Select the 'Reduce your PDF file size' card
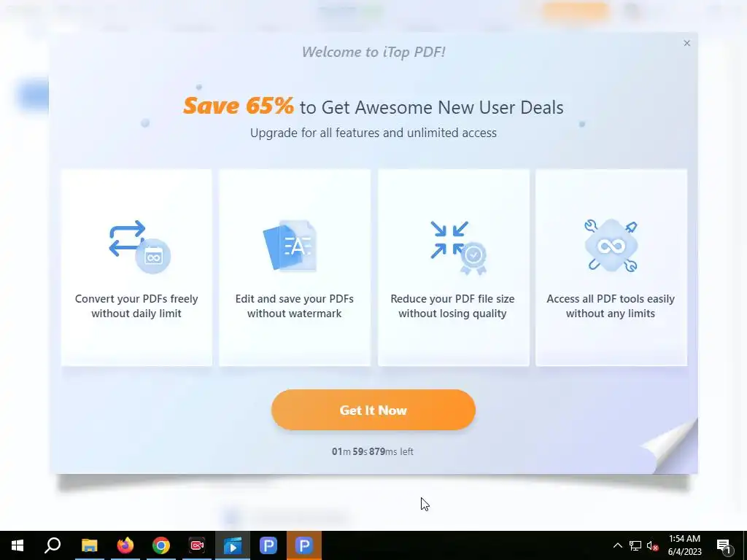Image resolution: width=747 pixels, height=560 pixels. 453,268
